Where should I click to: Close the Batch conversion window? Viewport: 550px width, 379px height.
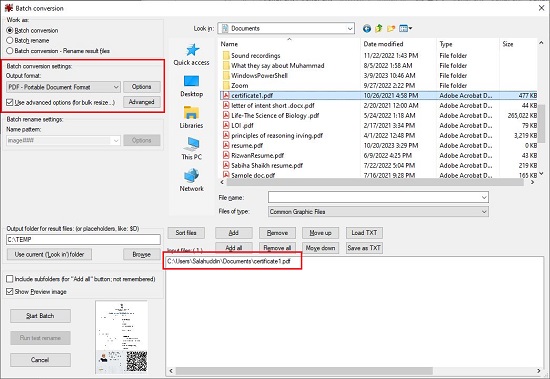point(541,8)
